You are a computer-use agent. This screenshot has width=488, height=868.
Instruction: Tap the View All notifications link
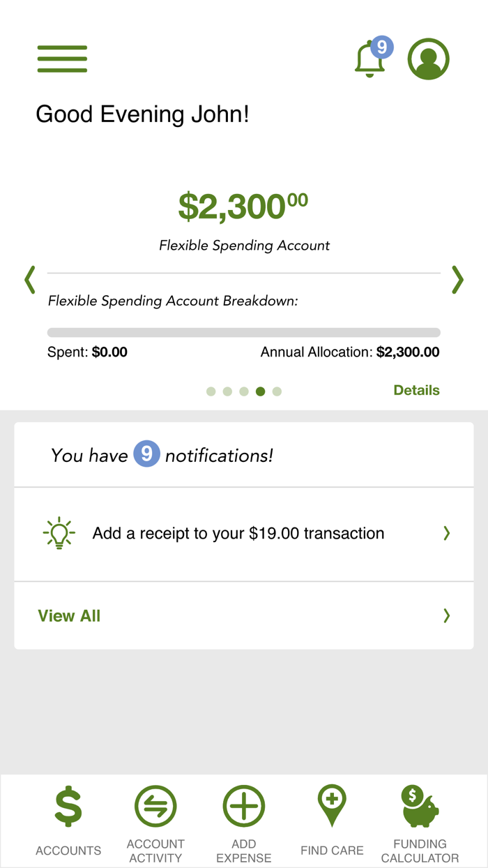69,615
